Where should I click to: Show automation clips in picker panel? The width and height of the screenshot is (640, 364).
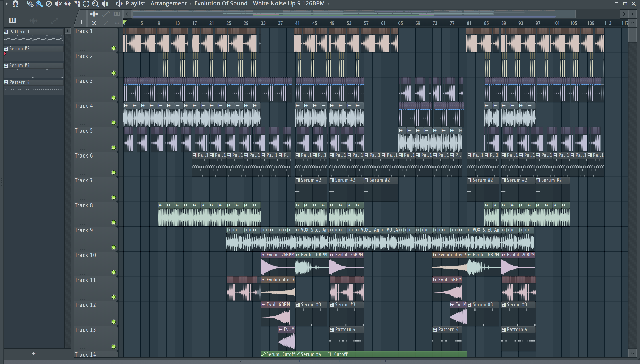coord(54,21)
